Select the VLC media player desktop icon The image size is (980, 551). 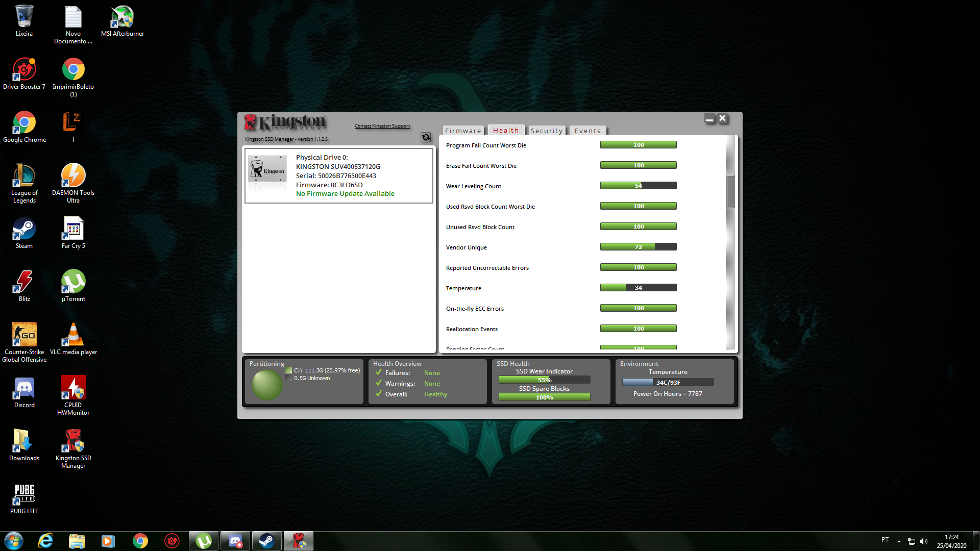(73, 339)
